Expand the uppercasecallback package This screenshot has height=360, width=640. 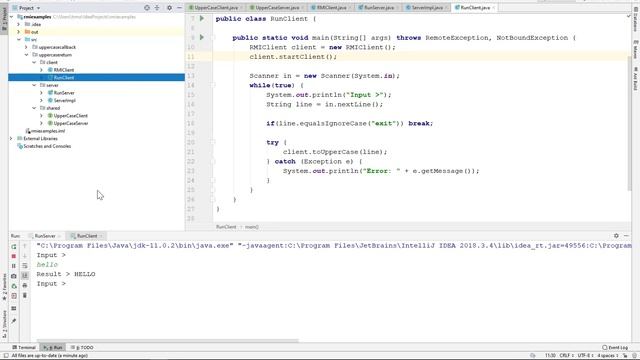coord(27,47)
